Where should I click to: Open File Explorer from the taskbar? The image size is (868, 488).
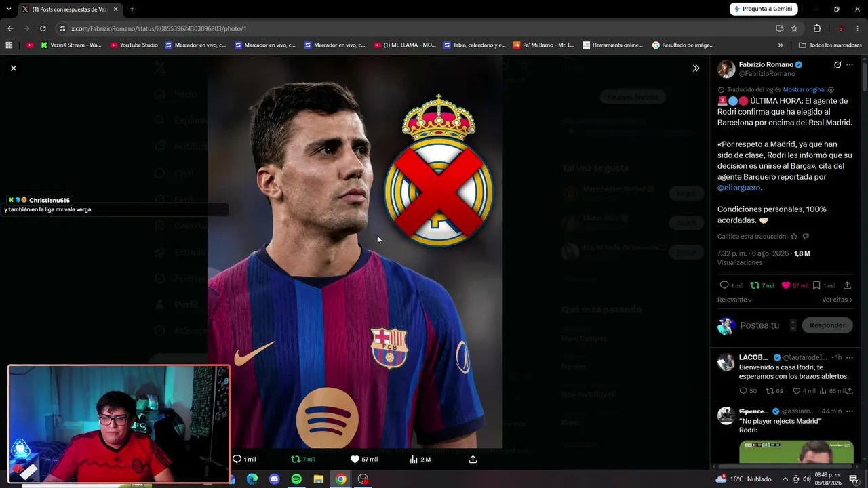point(318,479)
